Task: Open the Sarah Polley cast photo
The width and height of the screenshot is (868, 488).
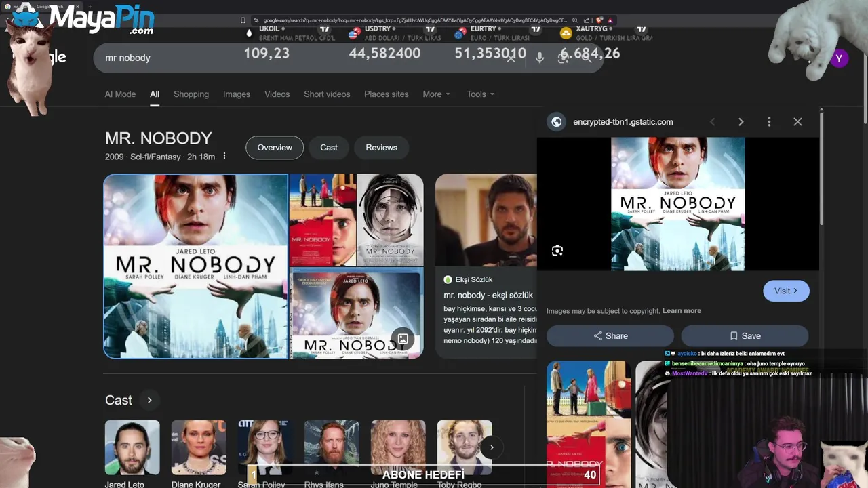Action: click(265, 447)
